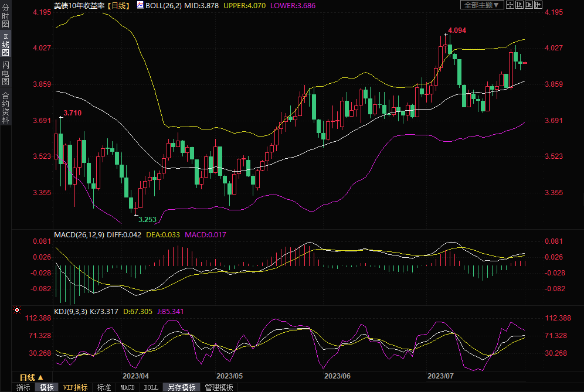
Task: Click the 另存模板 button
Action: click(x=181, y=387)
